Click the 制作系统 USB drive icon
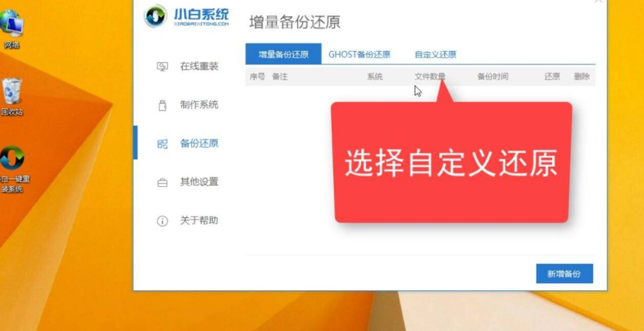644x331 pixels. tap(162, 105)
